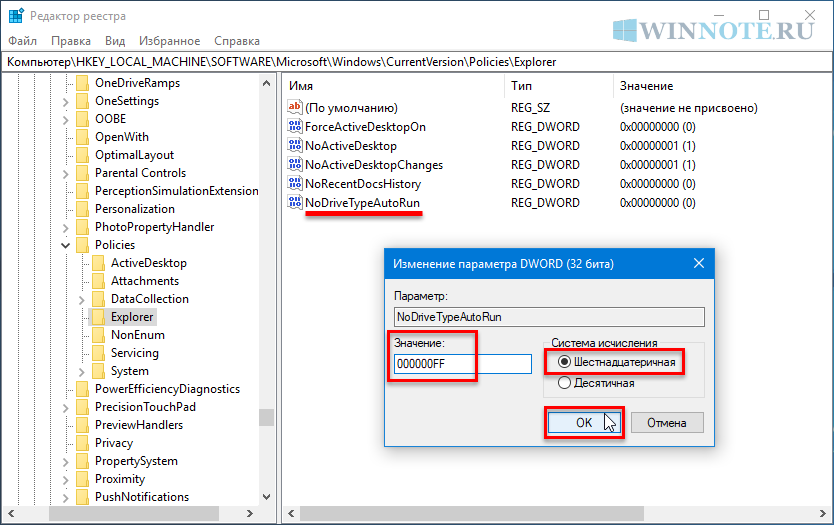Click the OOBE folder icon
This screenshot has width=834, height=525.
(x=82, y=119)
